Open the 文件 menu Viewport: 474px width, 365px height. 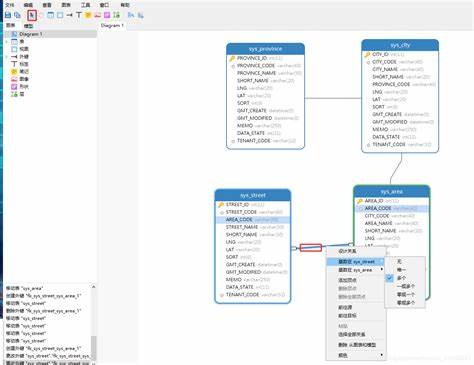10,5
